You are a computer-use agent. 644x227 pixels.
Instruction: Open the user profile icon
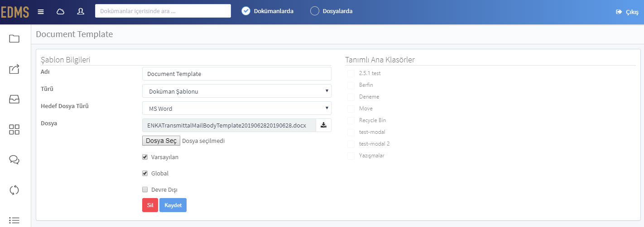(81, 11)
